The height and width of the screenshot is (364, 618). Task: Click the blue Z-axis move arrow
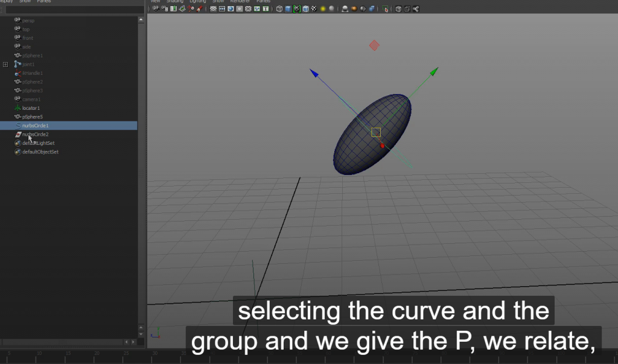tap(314, 73)
